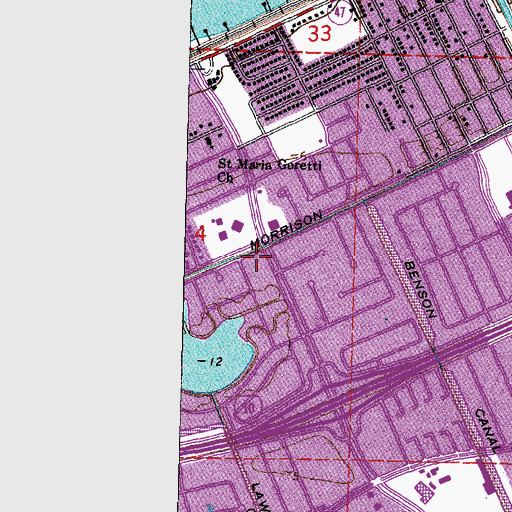Viewport: 512px width, 512px height.
Task: Click the route 47 highway shield
Action: click(340, 13)
